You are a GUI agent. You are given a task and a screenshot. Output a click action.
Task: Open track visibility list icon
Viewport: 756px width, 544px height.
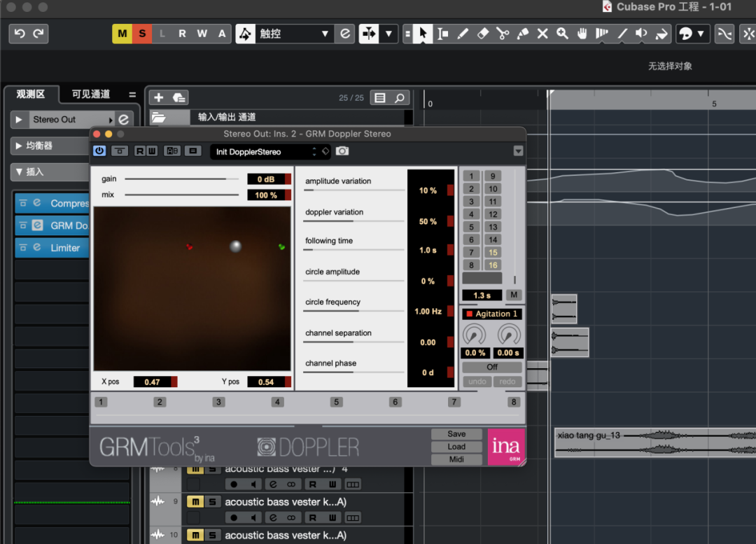380,98
